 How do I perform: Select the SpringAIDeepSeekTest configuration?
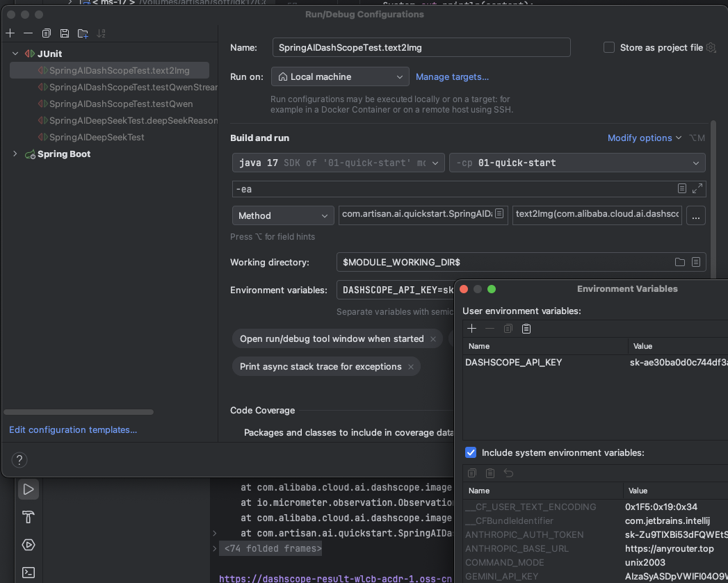coord(97,137)
